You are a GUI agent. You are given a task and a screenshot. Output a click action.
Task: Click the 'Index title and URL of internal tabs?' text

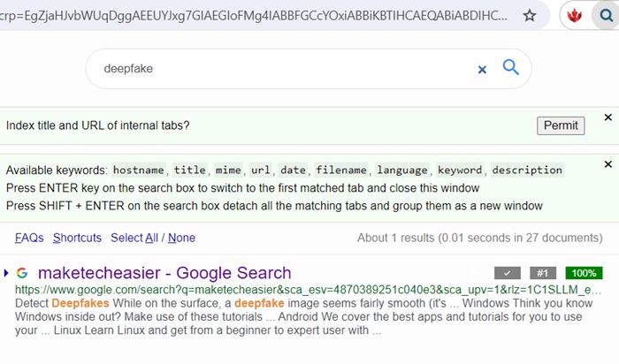97,125
